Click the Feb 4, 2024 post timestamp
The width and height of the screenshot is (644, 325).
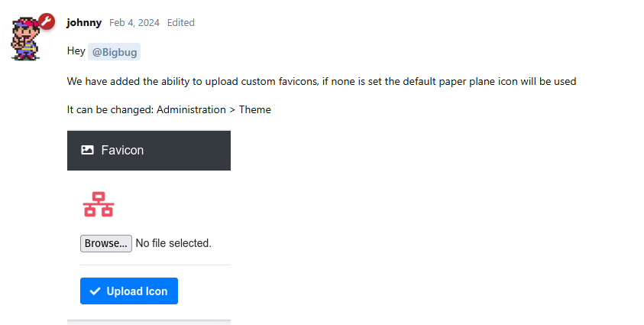(x=134, y=23)
